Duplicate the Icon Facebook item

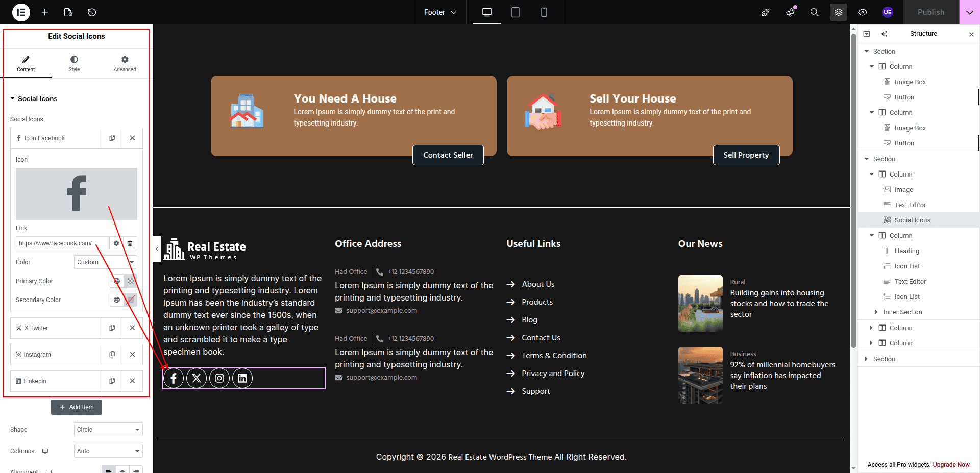[112, 138]
